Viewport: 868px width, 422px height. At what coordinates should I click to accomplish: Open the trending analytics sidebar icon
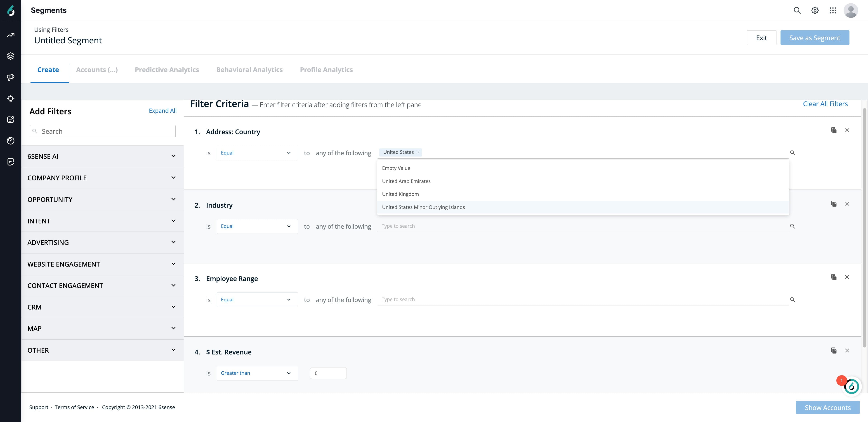[x=11, y=35]
